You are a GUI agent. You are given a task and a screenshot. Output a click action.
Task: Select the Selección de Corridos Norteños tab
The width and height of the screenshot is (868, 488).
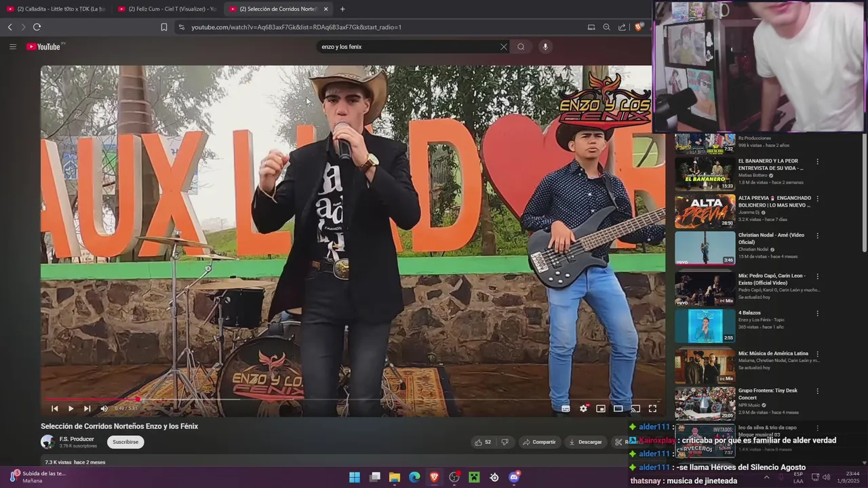pyautogui.click(x=273, y=9)
